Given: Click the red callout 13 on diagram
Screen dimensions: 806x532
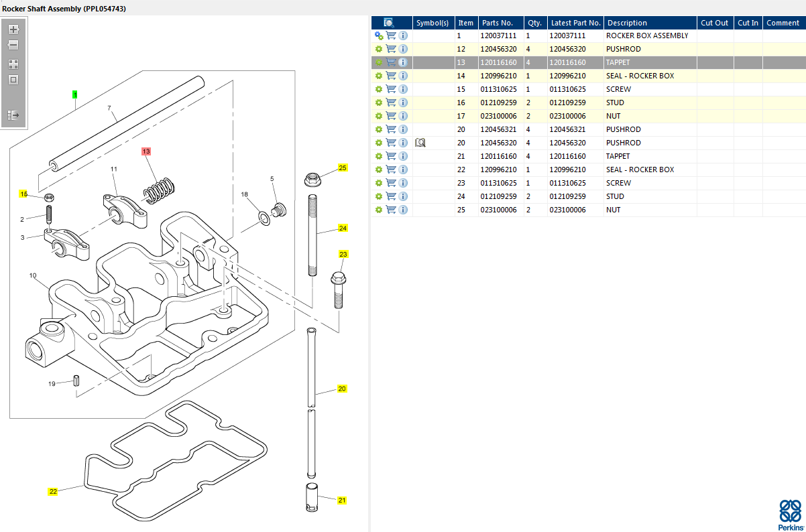Looking at the screenshot, I should (146, 152).
